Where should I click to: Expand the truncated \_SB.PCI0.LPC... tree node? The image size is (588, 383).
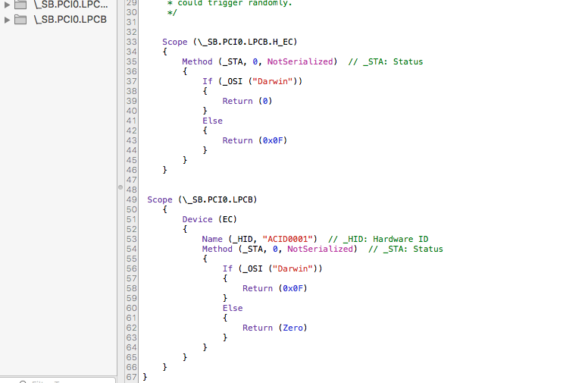click(x=7, y=5)
